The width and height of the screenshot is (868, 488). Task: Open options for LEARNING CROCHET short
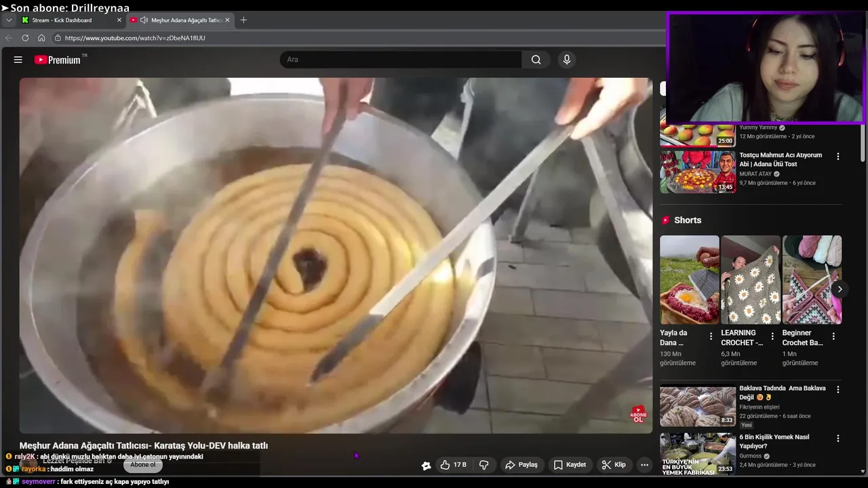(x=772, y=336)
